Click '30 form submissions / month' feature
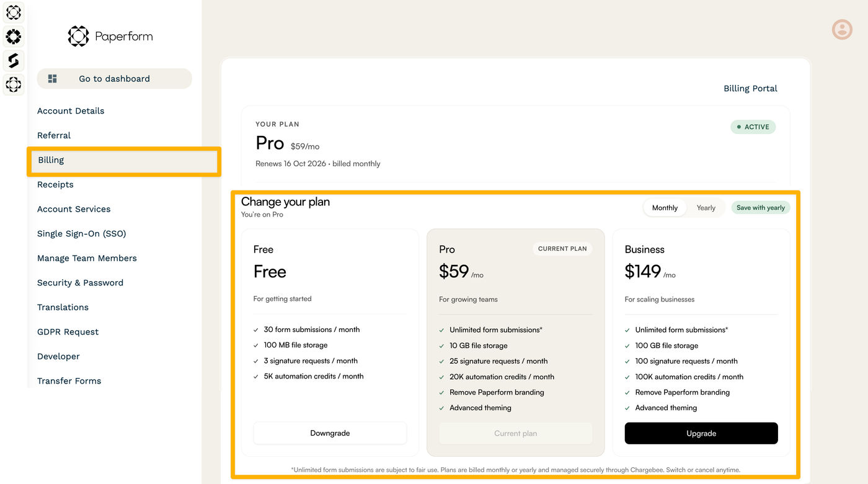 tap(312, 330)
